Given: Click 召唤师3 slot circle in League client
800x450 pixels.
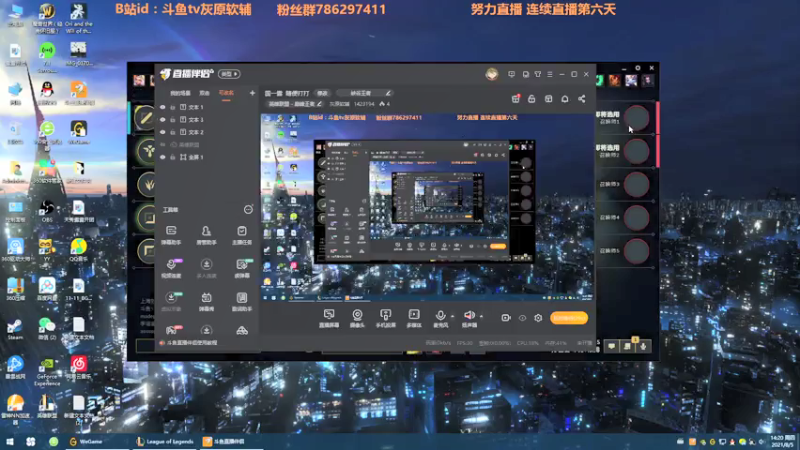Looking at the screenshot, I should [637, 184].
